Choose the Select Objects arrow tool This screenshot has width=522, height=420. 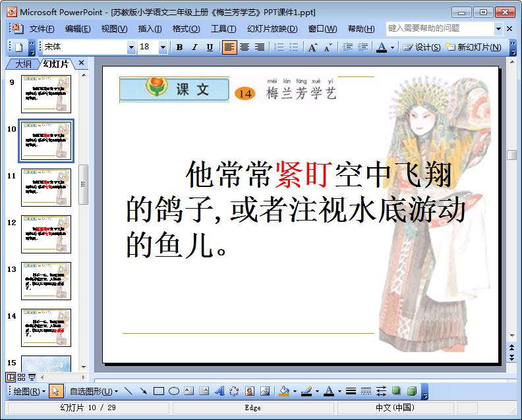(x=55, y=392)
